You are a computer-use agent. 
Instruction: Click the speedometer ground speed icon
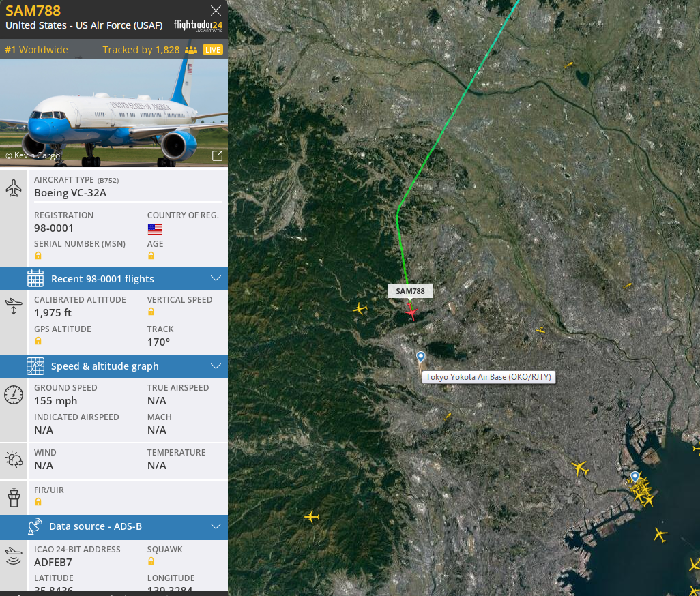pyautogui.click(x=14, y=395)
